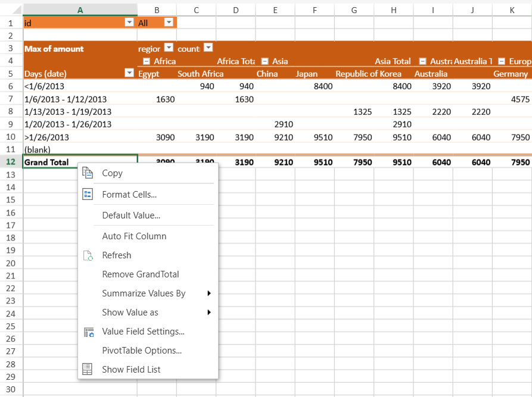Viewport: 532px width, 397px height.
Task: Open the Days (date) filter dropdown
Action: coord(129,74)
